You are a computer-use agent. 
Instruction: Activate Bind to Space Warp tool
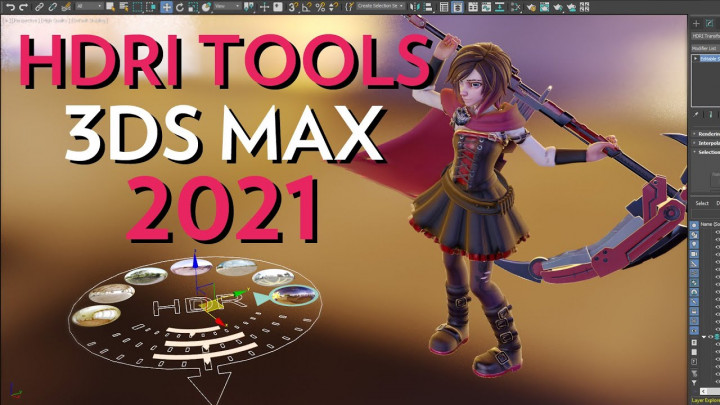click(x=66, y=7)
